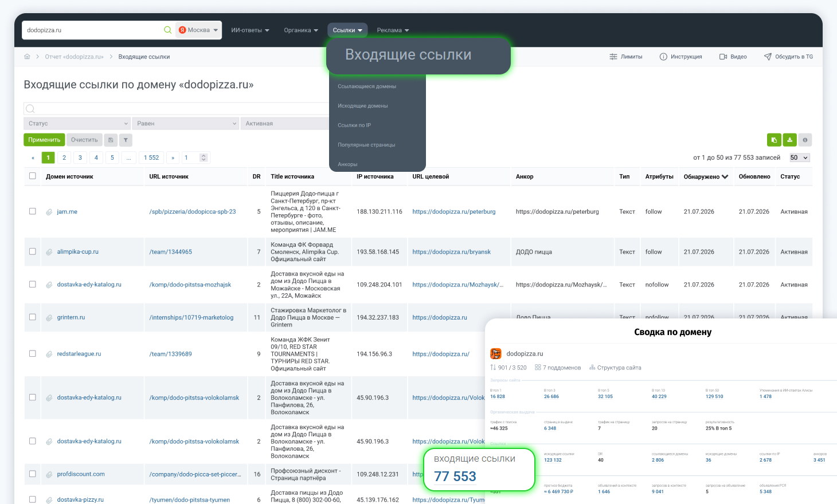This screenshot has height=504, width=837.
Task: Open the Статус filter field dropdown
Action: tap(77, 124)
